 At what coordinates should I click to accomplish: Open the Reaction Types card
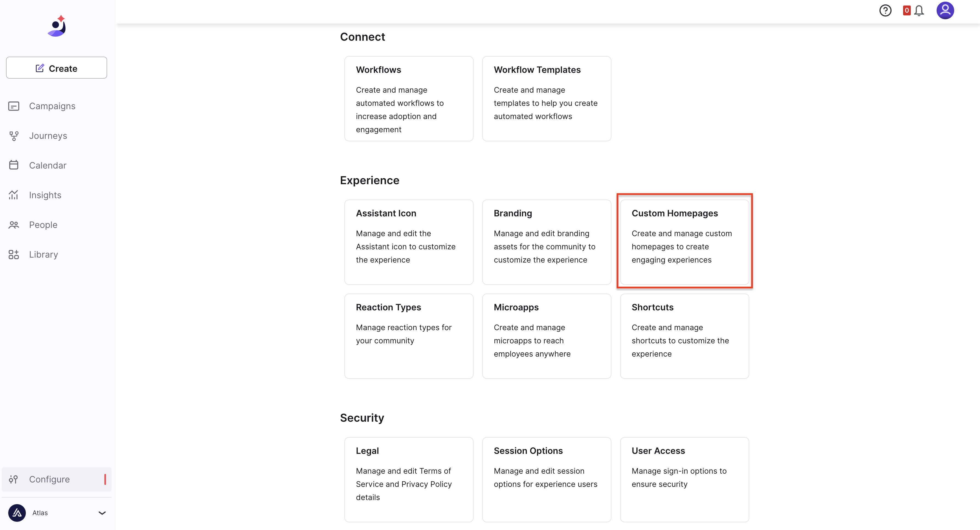point(409,336)
